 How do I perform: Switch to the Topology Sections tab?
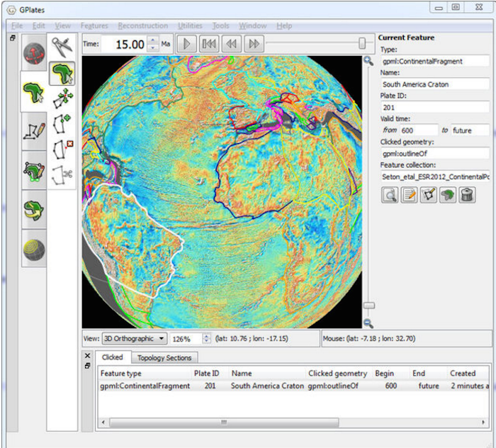pos(164,358)
